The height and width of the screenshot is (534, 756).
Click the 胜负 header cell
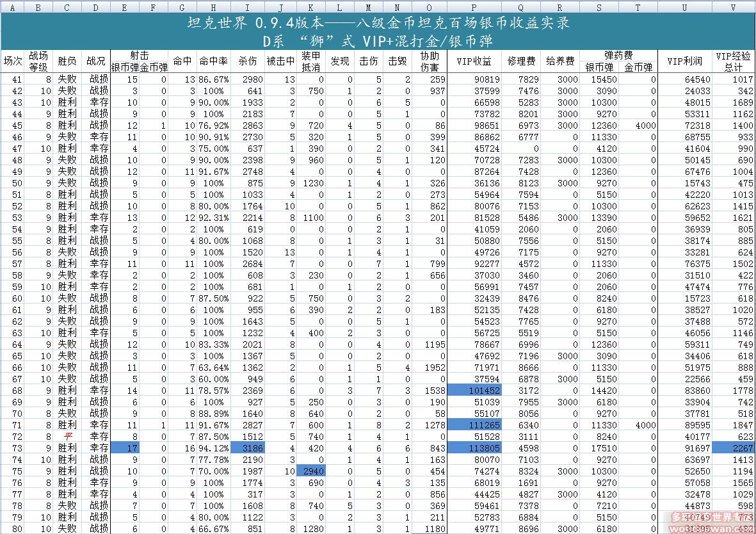pyautogui.click(x=67, y=61)
